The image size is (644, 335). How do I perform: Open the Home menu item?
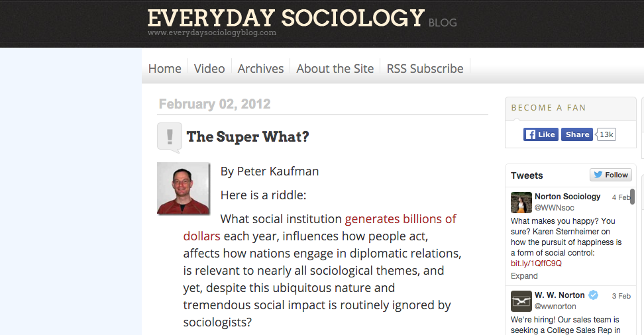pyautogui.click(x=165, y=68)
